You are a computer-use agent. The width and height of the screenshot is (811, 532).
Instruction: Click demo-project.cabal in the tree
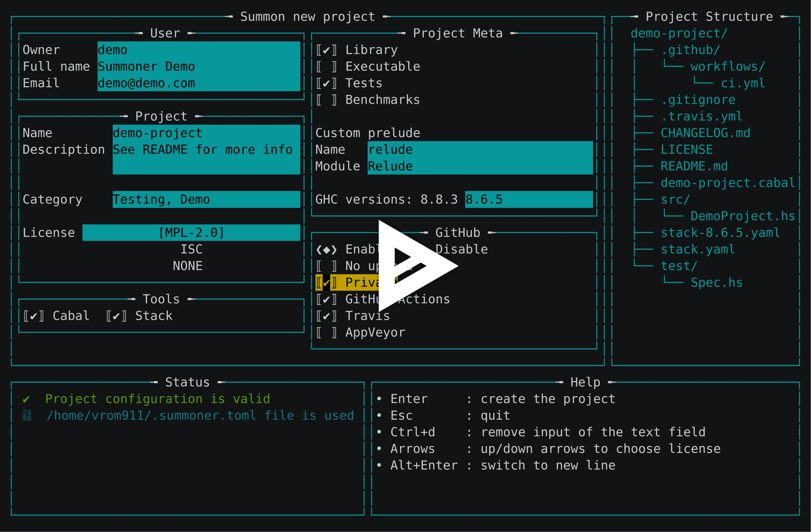point(728,183)
